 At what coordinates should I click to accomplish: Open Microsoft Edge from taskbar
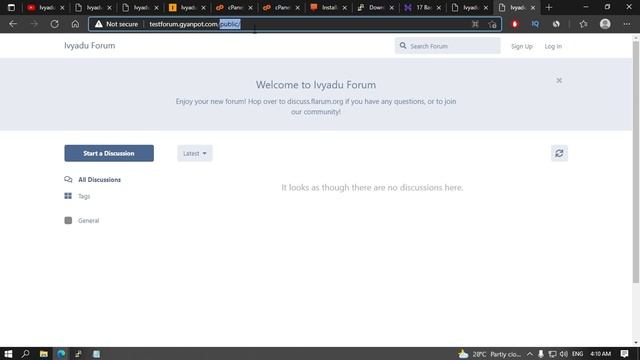tap(61, 354)
